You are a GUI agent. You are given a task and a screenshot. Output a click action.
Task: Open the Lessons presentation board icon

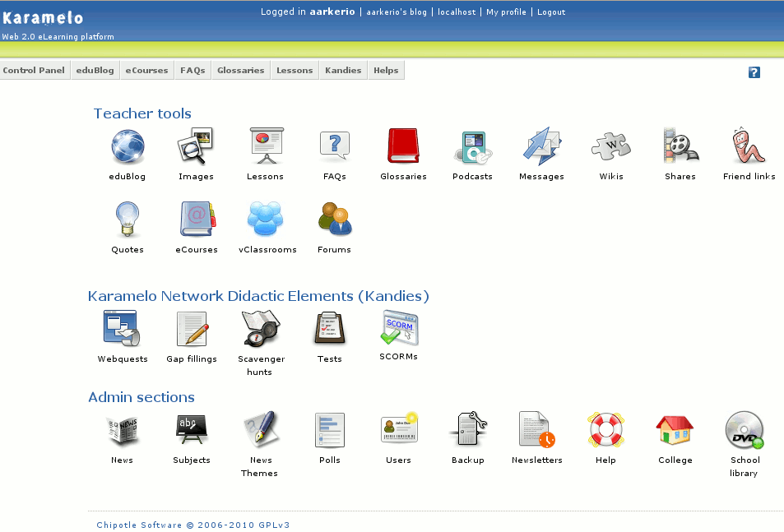click(x=267, y=146)
